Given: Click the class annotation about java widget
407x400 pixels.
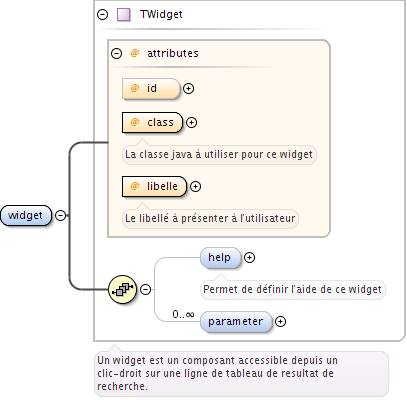Looking at the screenshot, I should pyautogui.click(x=219, y=155).
